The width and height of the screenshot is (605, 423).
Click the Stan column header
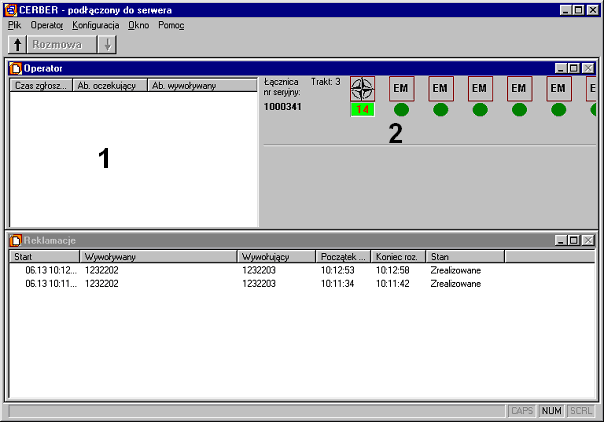[464, 257]
